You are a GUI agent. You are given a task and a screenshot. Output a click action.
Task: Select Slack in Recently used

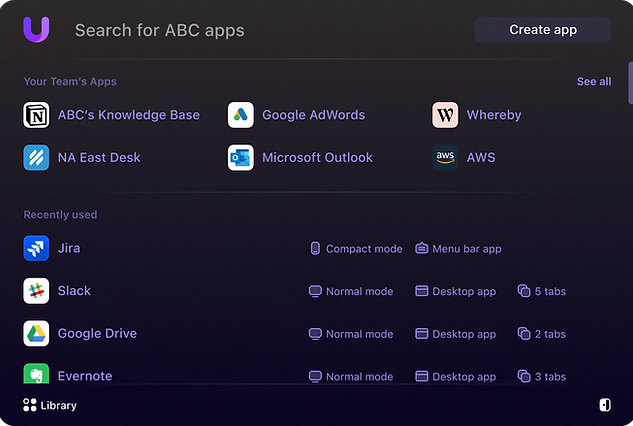click(x=74, y=291)
